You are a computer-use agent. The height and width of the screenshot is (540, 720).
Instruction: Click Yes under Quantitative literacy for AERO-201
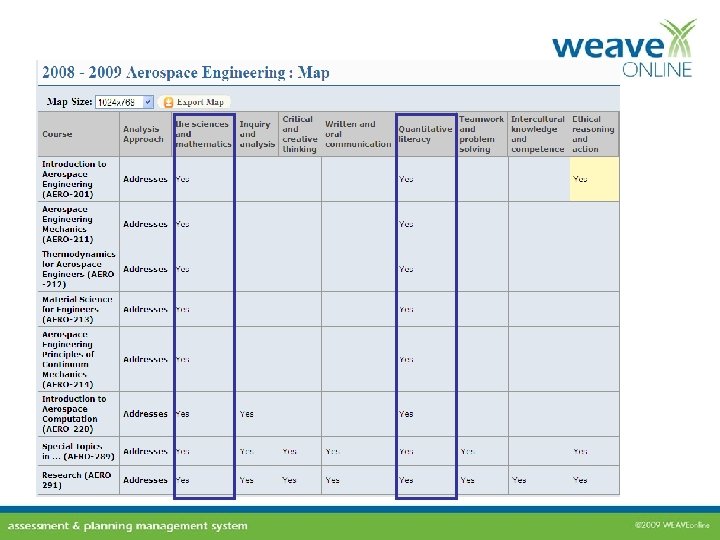[406, 179]
